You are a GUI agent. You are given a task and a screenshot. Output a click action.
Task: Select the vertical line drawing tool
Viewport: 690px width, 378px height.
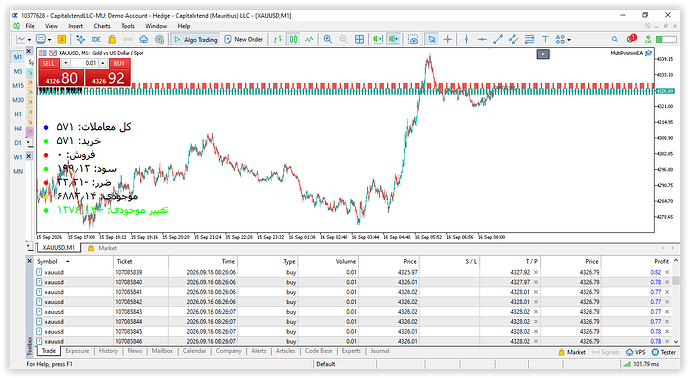pos(466,39)
